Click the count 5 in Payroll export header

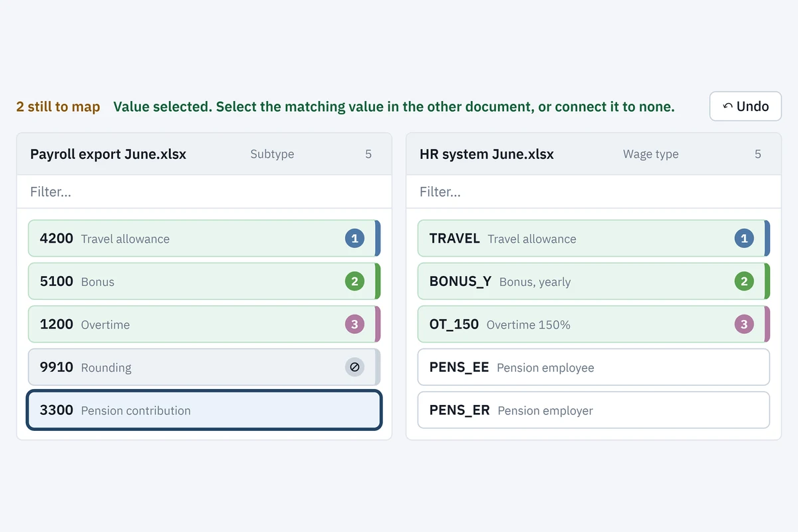[368, 154]
